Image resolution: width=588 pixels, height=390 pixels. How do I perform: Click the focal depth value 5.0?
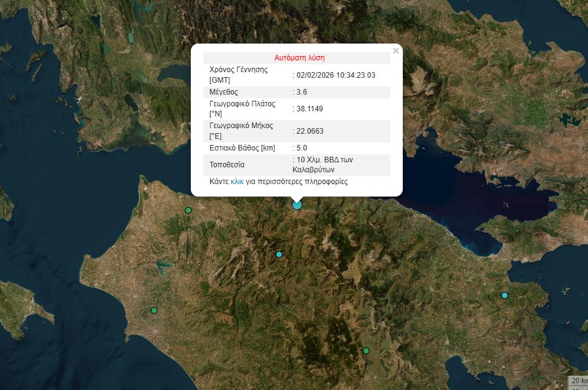pos(302,148)
